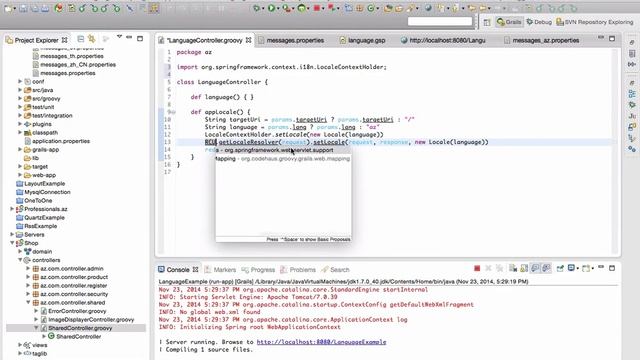The height and width of the screenshot is (360, 640).
Task: Click the pencil edit toolbar icon
Action: (x=130, y=8)
